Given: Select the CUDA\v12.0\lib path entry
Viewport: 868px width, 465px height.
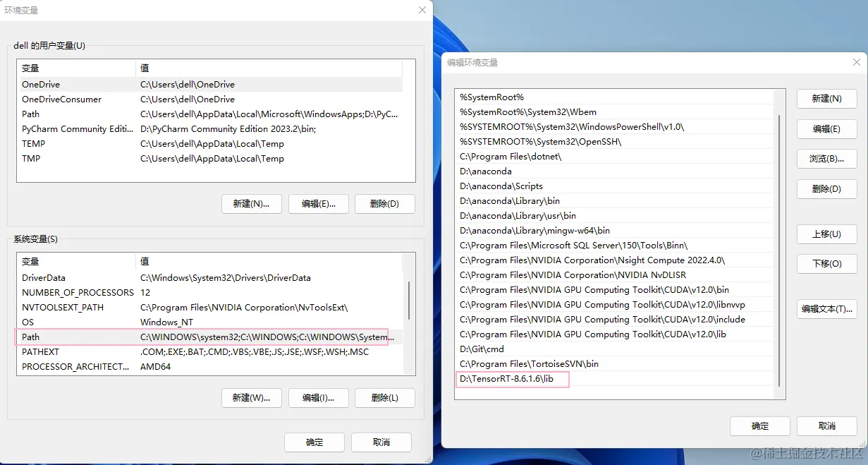Looking at the screenshot, I should pos(614,334).
